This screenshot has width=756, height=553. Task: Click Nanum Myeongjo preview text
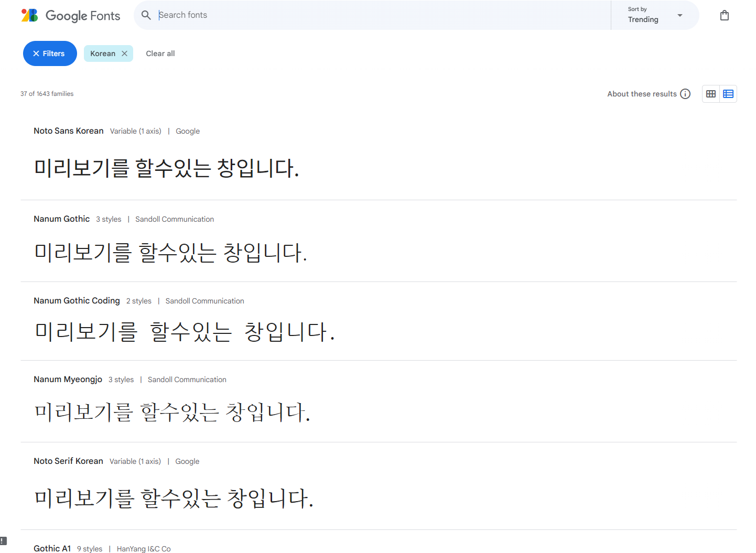pos(172,412)
